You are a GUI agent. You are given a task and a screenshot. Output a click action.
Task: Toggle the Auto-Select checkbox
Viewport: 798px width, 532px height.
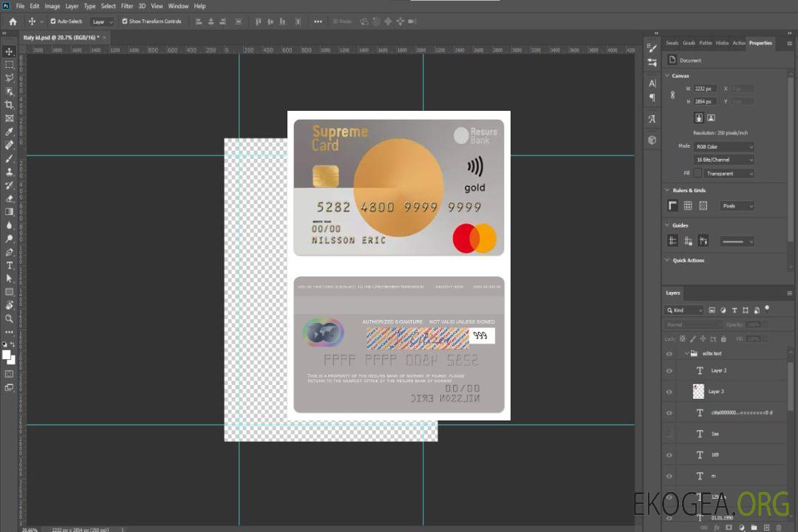(x=53, y=21)
